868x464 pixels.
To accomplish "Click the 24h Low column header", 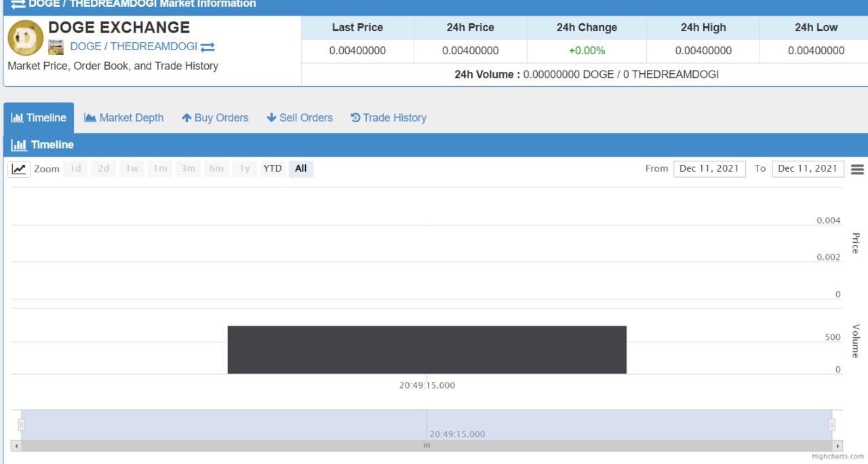I will tap(816, 28).
